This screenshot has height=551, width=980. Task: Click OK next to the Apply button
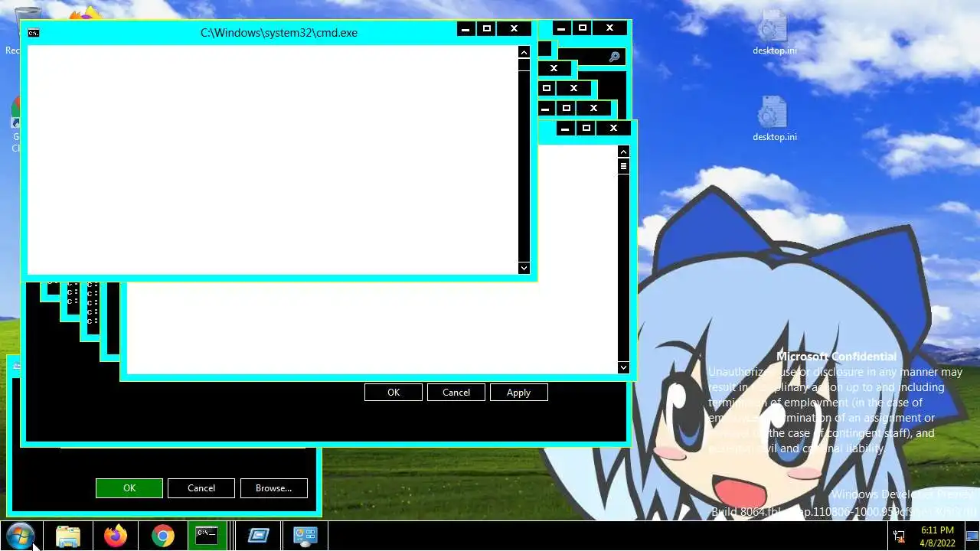coord(394,393)
